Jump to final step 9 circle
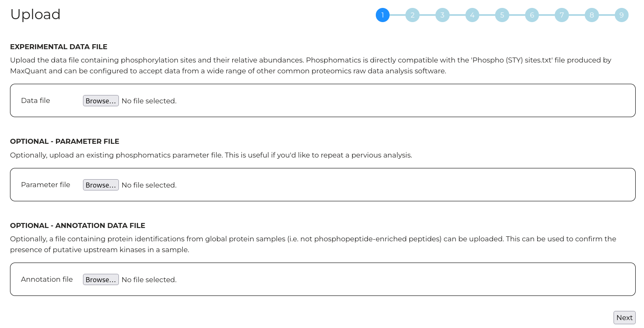The image size is (644, 328). coord(621,15)
